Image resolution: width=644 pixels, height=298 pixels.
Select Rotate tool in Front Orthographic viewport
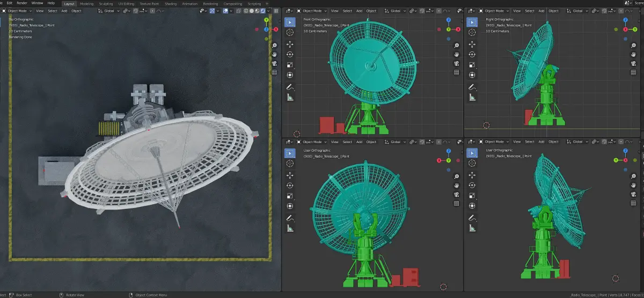(x=290, y=55)
